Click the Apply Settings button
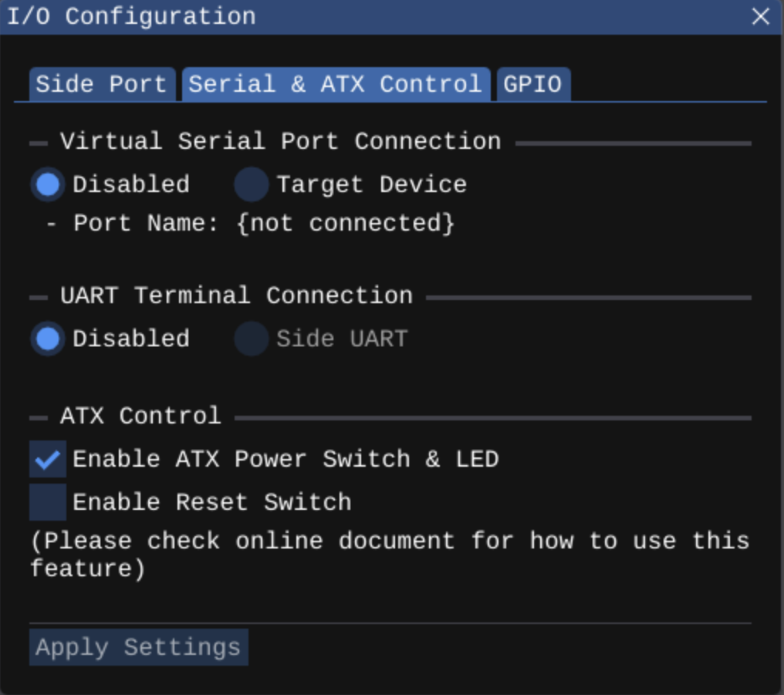The width and height of the screenshot is (784, 695). [138, 647]
